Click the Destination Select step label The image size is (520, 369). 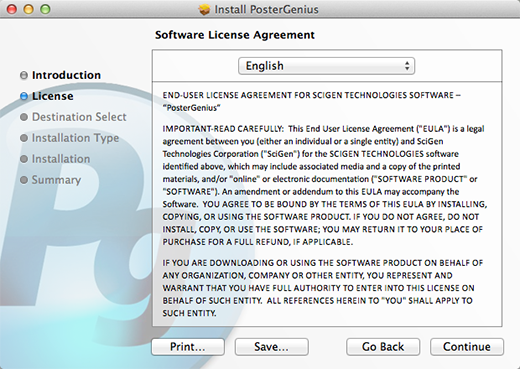pos(79,117)
